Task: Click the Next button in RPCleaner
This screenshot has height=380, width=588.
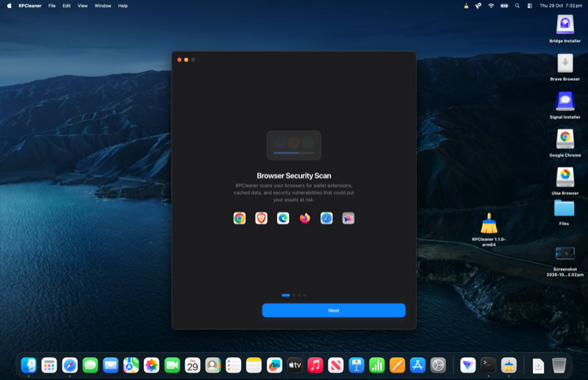Action: pyautogui.click(x=334, y=310)
